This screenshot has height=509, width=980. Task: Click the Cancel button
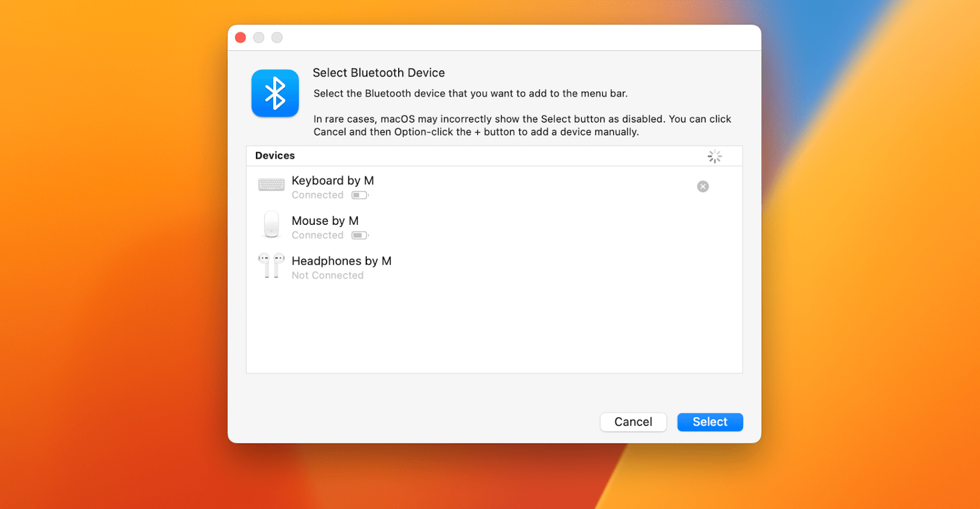tap(633, 422)
